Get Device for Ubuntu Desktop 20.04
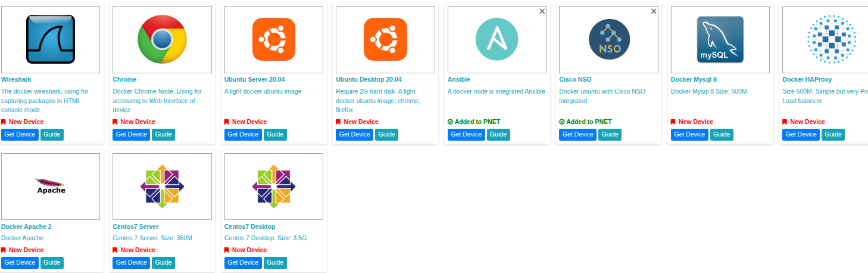 pyautogui.click(x=354, y=134)
